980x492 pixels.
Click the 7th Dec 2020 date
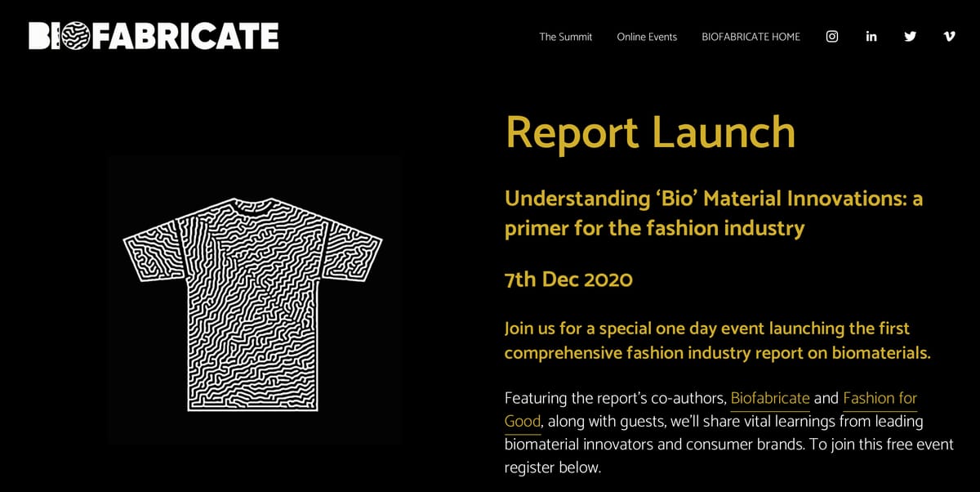(568, 279)
